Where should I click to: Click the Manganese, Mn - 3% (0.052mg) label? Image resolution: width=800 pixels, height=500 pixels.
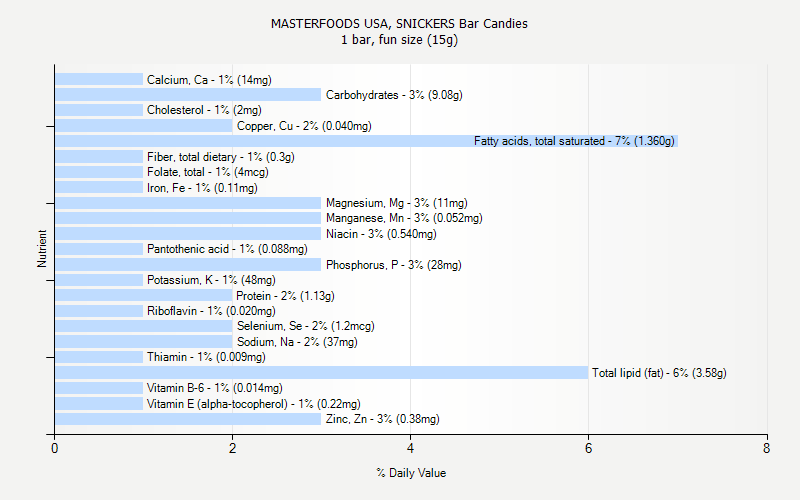tap(404, 218)
